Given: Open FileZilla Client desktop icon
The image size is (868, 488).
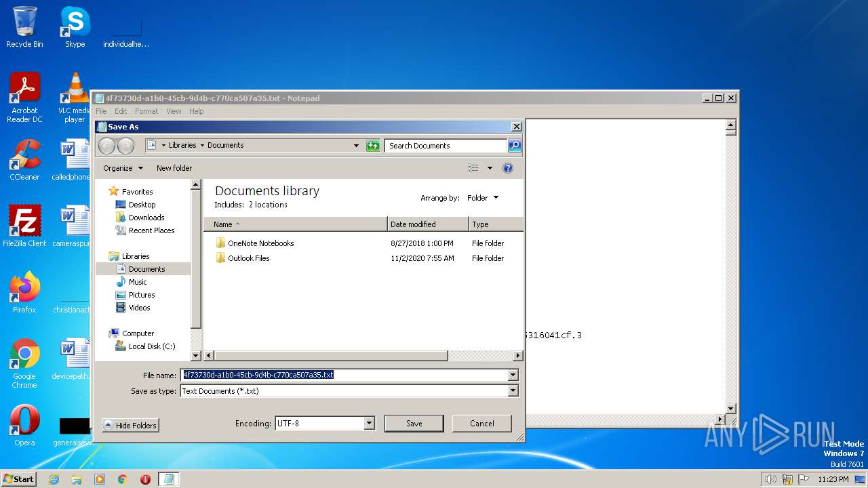Looking at the screenshot, I should (24, 226).
